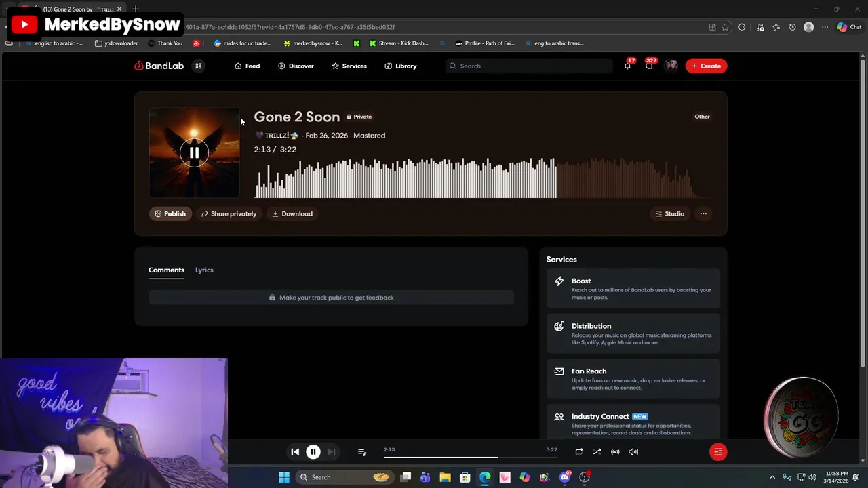868x488 pixels.
Task: Open Microsoft Teams from the taskbar
Action: coord(425,477)
